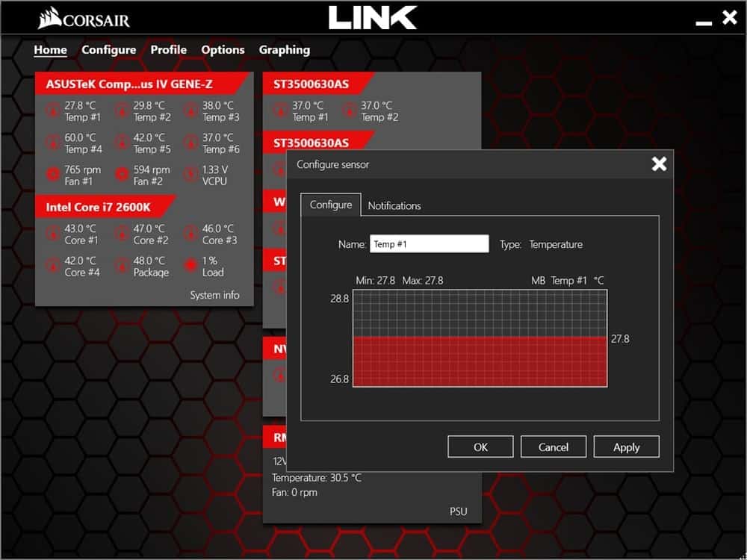The height and width of the screenshot is (560, 747).
Task: Click the Core #3 46.0 °C icon
Action: 191,234
